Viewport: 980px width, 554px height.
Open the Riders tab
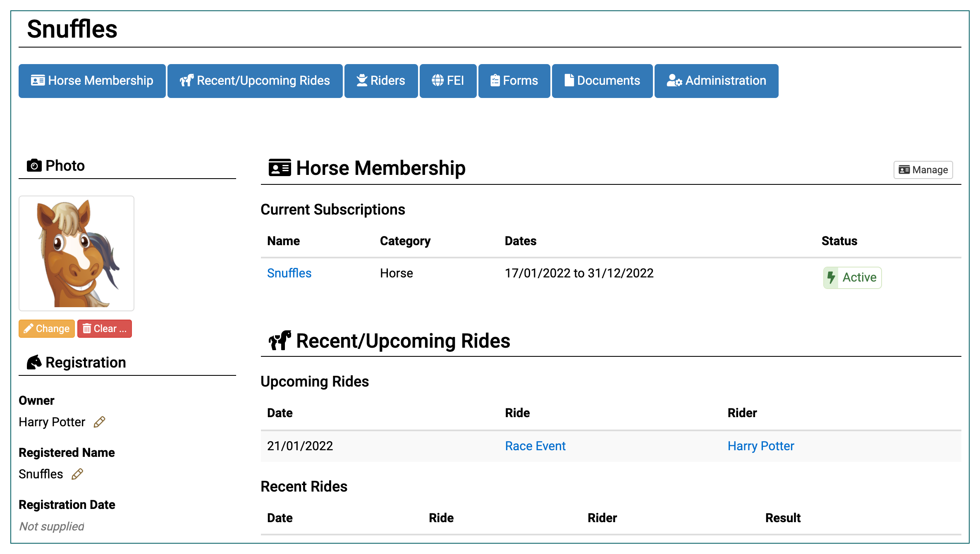tap(380, 81)
